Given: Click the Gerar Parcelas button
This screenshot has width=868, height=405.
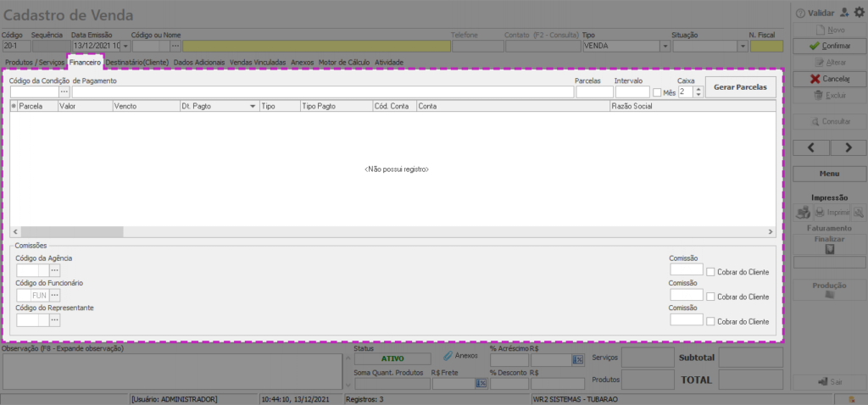Looking at the screenshot, I should point(740,87).
